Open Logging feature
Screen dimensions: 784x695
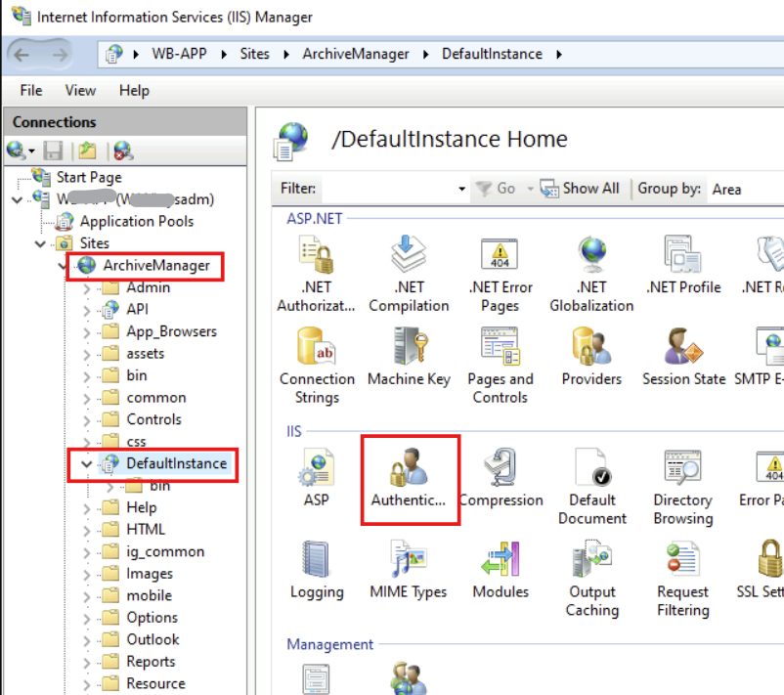coord(317,570)
